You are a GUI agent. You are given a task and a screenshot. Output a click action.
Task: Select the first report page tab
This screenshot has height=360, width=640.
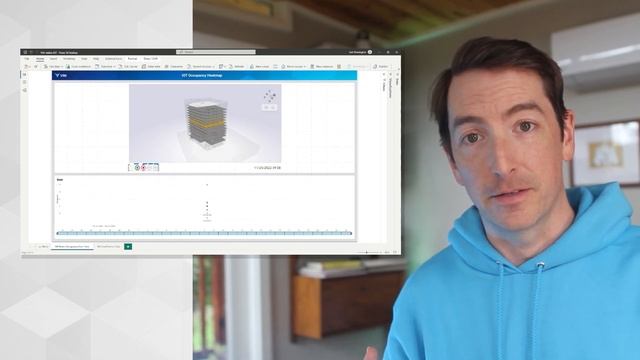(x=72, y=247)
